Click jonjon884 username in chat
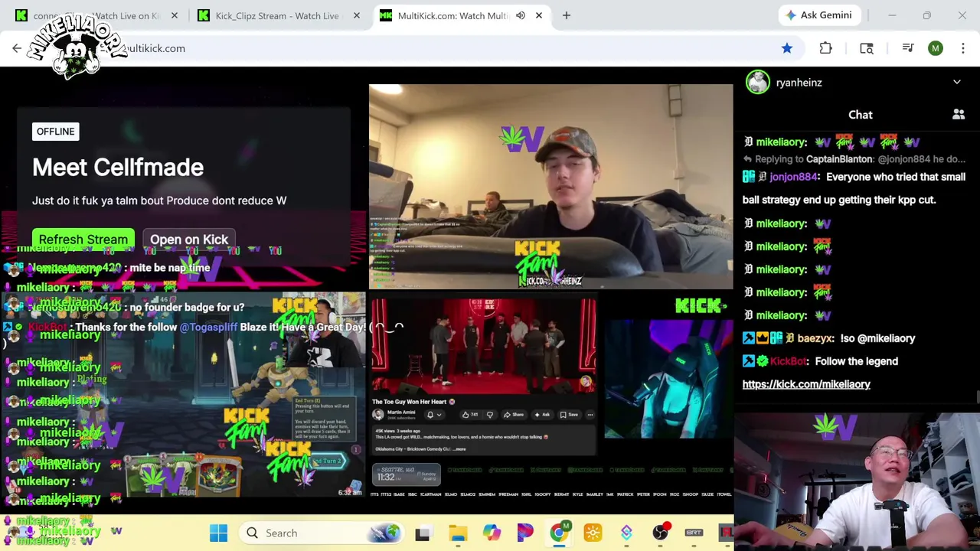The image size is (980, 551). [x=792, y=177]
